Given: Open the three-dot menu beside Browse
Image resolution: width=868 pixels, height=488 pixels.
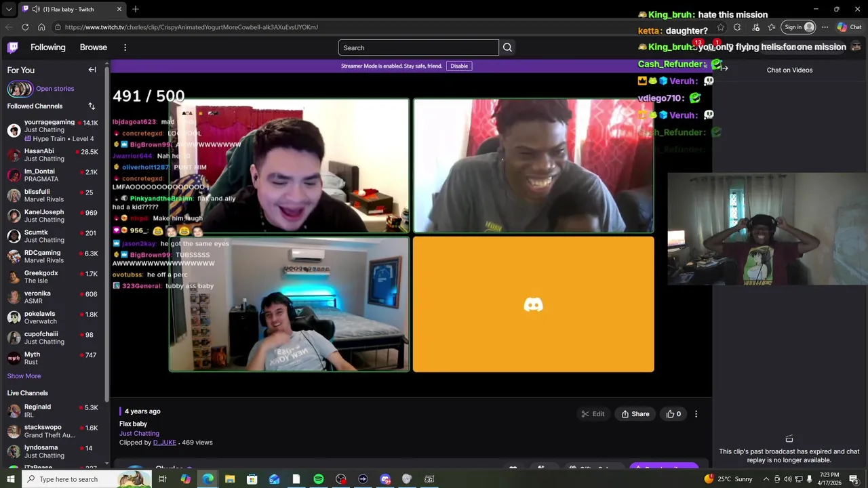Looking at the screenshot, I should 125,47.
